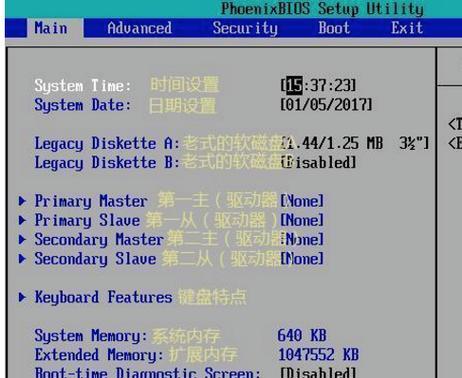Click the Extended Memory label

99,355
